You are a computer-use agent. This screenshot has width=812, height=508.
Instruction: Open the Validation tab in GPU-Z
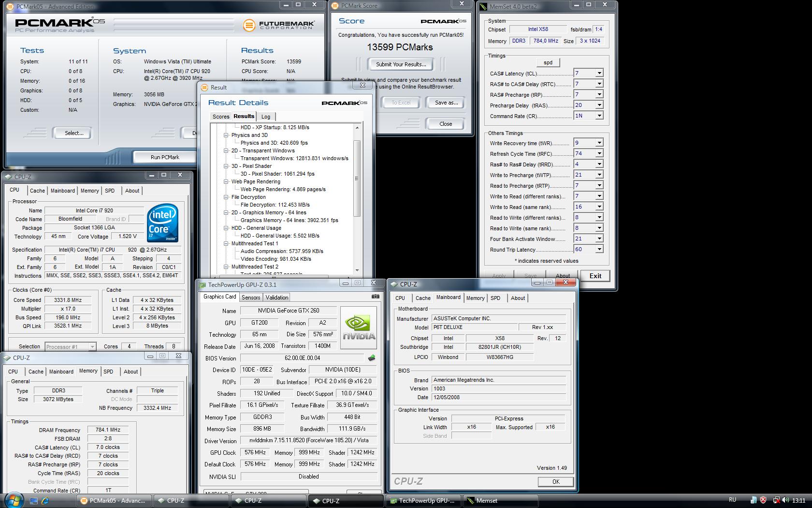(277, 298)
